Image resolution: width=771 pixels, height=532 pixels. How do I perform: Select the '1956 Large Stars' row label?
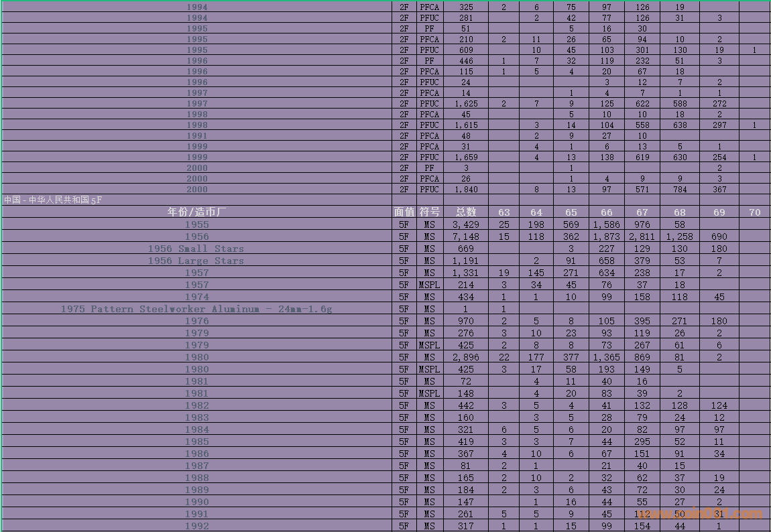[x=196, y=261]
